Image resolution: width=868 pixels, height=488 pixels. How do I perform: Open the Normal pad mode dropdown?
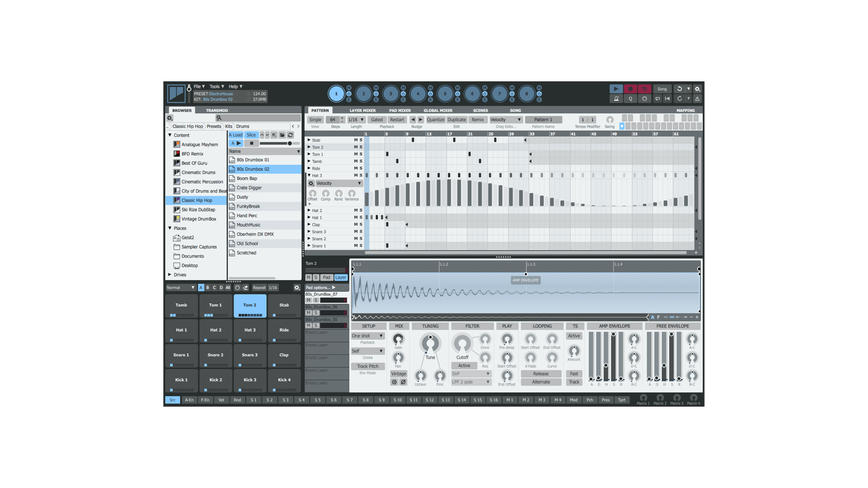[181, 288]
